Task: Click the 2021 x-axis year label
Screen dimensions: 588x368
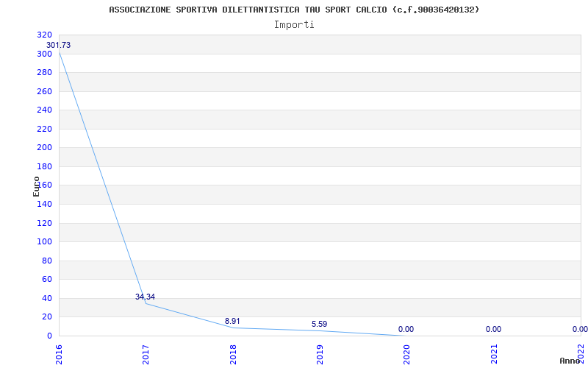Action: coord(493,355)
